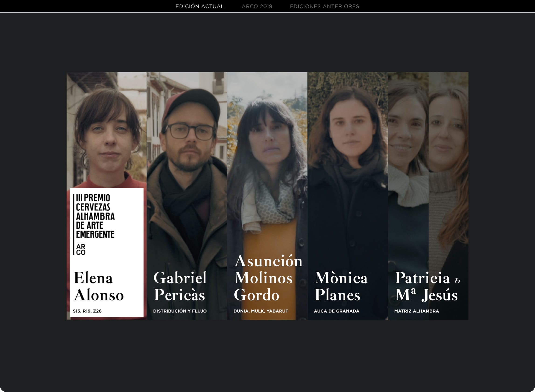Image resolution: width=535 pixels, height=392 pixels.
Task: Click the Patricia & Mª Jesús heading
Action: coord(428,286)
